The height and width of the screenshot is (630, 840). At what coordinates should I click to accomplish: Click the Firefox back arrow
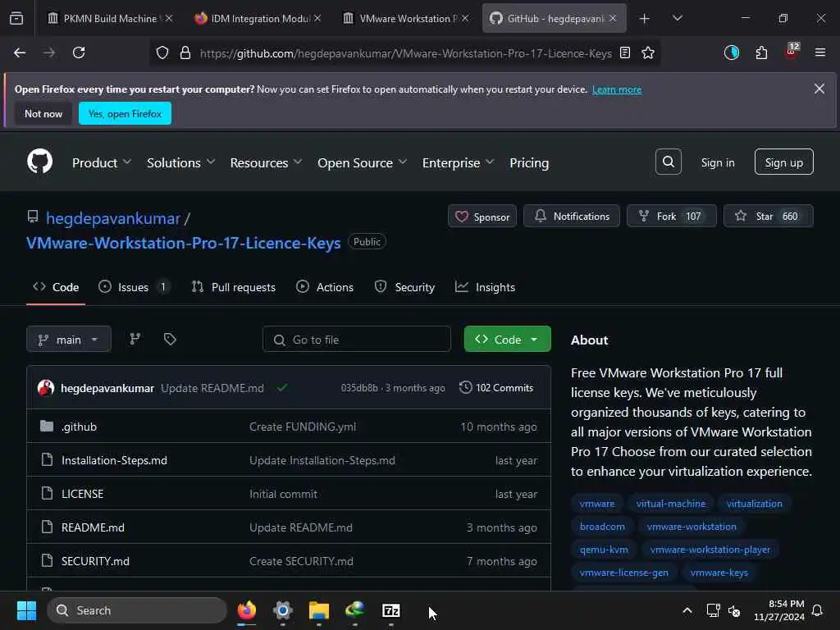(x=20, y=52)
